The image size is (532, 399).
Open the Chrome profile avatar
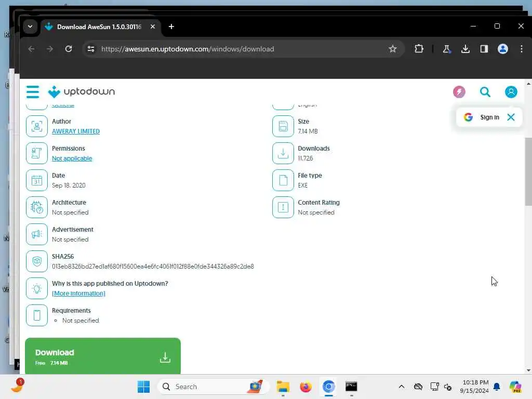pyautogui.click(x=503, y=49)
